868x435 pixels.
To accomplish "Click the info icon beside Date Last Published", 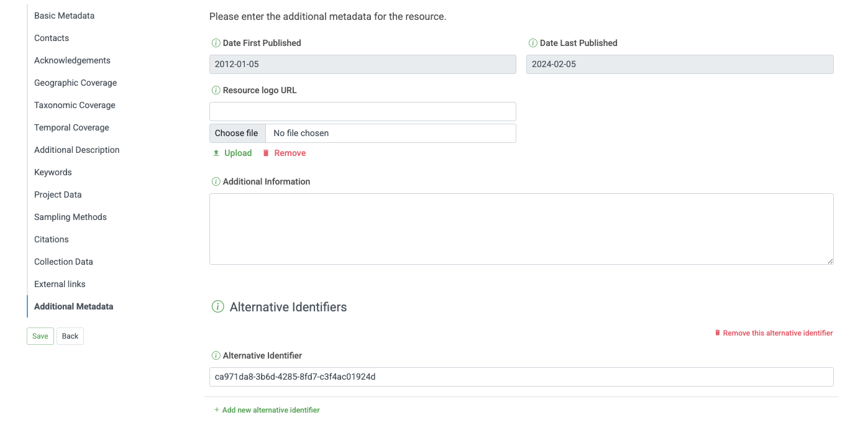I will pyautogui.click(x=532, y=43).
